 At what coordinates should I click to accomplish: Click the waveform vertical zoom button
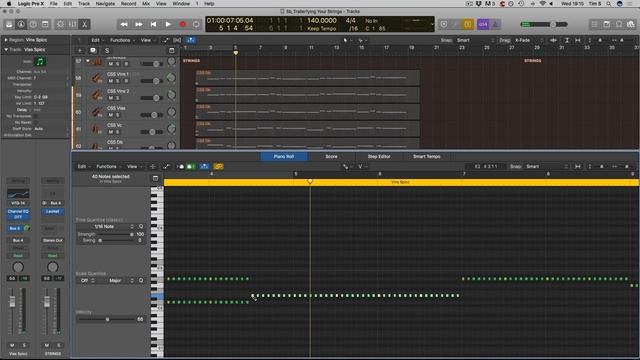(x=553, y=40)
